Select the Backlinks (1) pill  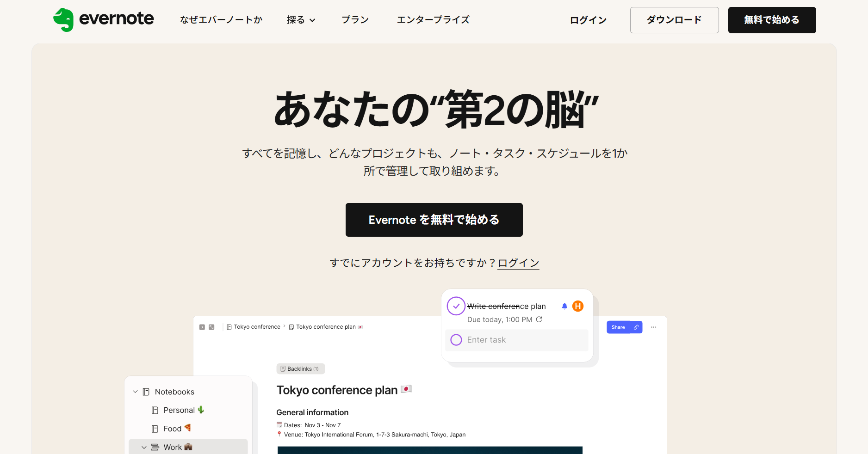(300, 368)
